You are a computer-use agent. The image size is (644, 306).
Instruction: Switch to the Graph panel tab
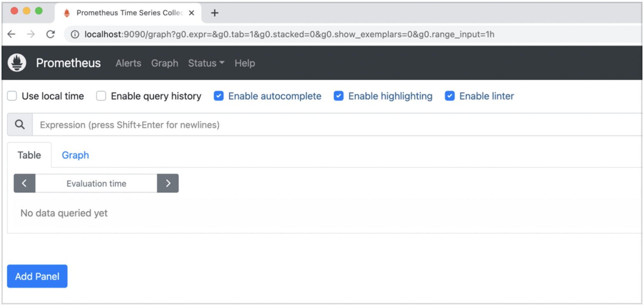75,155
